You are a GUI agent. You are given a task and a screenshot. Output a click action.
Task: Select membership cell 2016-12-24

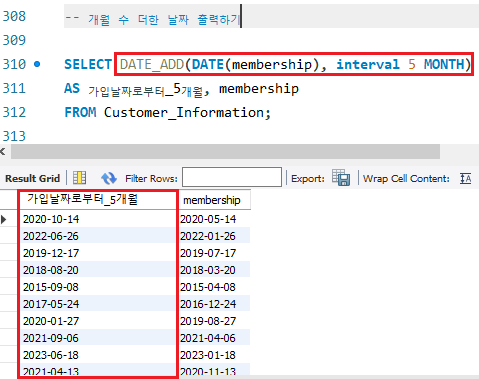click(x=214, y=304)
